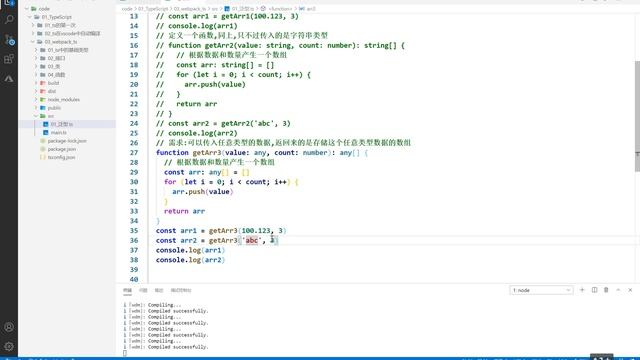Image resolution: width=640 pixels, height=360 pixels.
Task: Expand the public folder
Action: pyautogui.click(x=36, y=108)
